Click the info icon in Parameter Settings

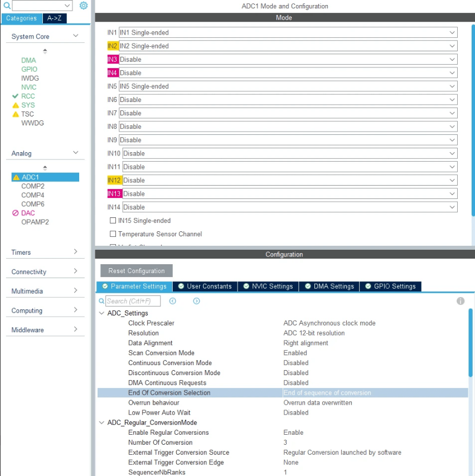461,301
